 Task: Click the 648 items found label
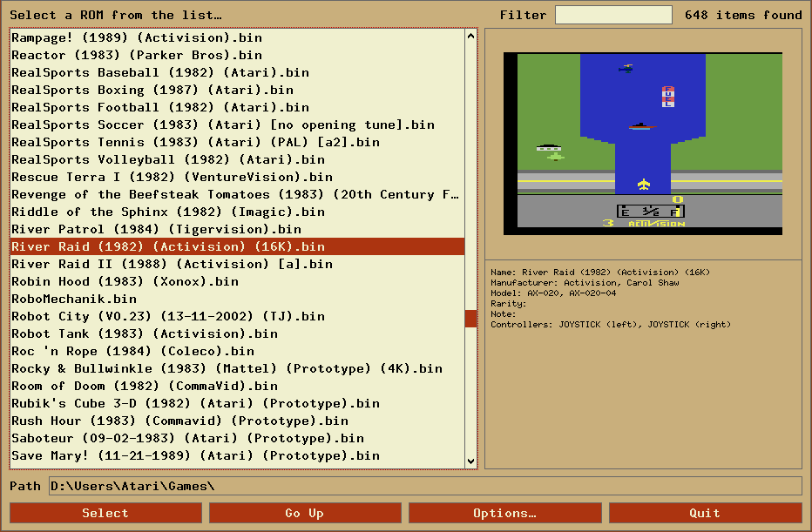click(743, 15)
